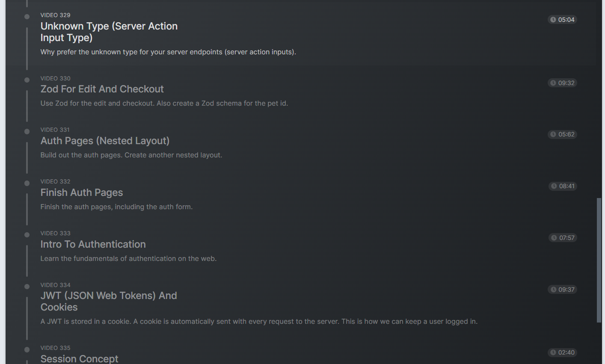The image size is (605, 364).
Task: Select the timeline bullet for Video 331
Action: click(x=27, y=131)
